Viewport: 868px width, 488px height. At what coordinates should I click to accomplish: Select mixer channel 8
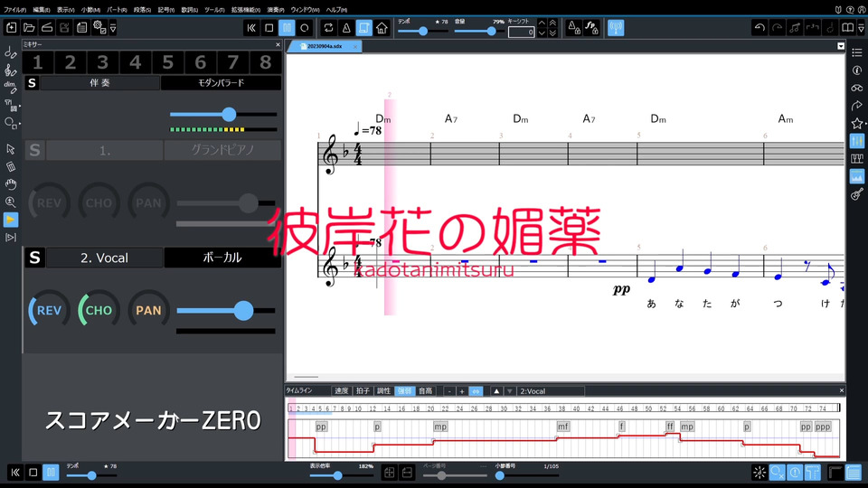pyautogui.click(x=265, y=62)
